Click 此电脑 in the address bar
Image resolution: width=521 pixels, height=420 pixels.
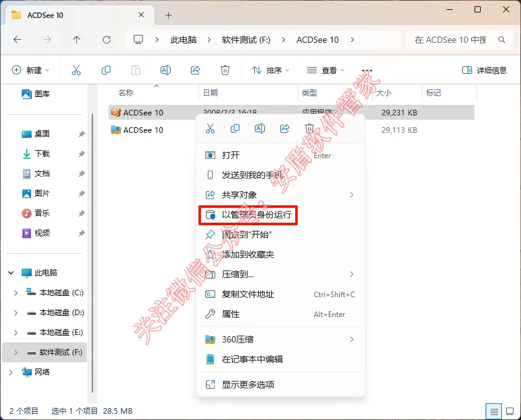coord(184,40)
